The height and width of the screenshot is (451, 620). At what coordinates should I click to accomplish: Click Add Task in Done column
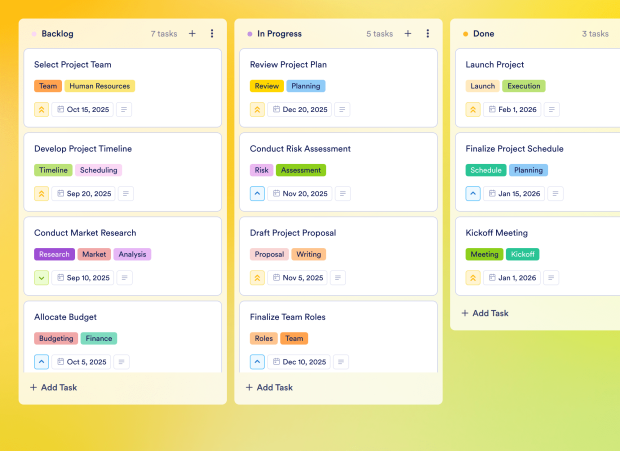pos(485,313)
